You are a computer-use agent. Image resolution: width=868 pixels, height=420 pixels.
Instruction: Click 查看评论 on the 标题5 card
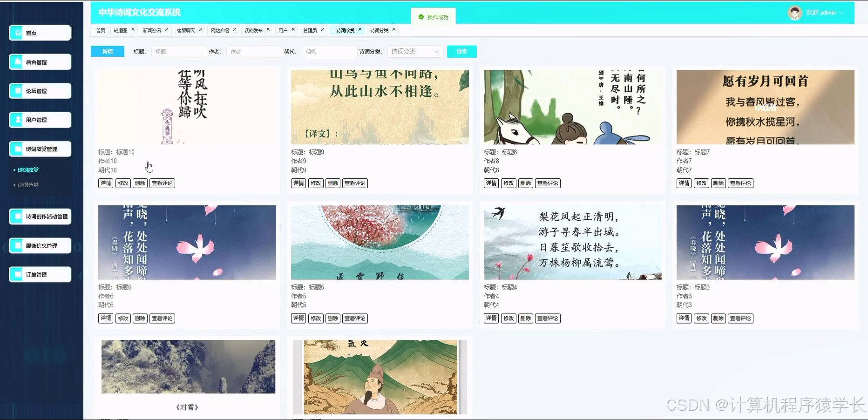[355, 318]
